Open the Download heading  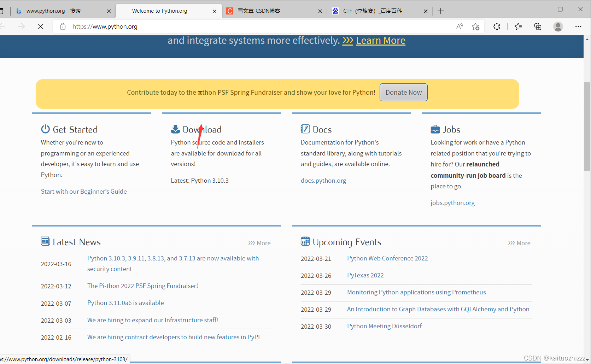[202, 130]
